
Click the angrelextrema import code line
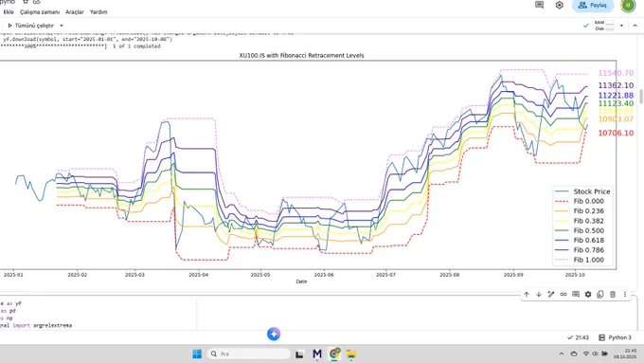[36, 325]
